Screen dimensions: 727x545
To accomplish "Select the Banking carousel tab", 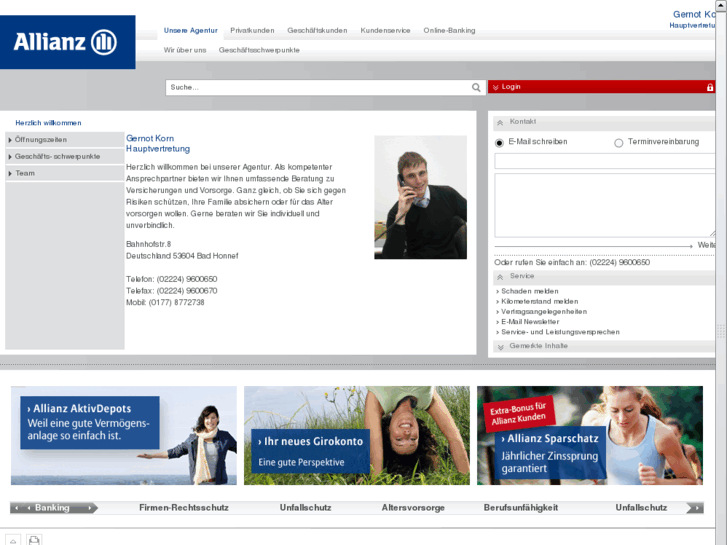I will tap(52, 508).
